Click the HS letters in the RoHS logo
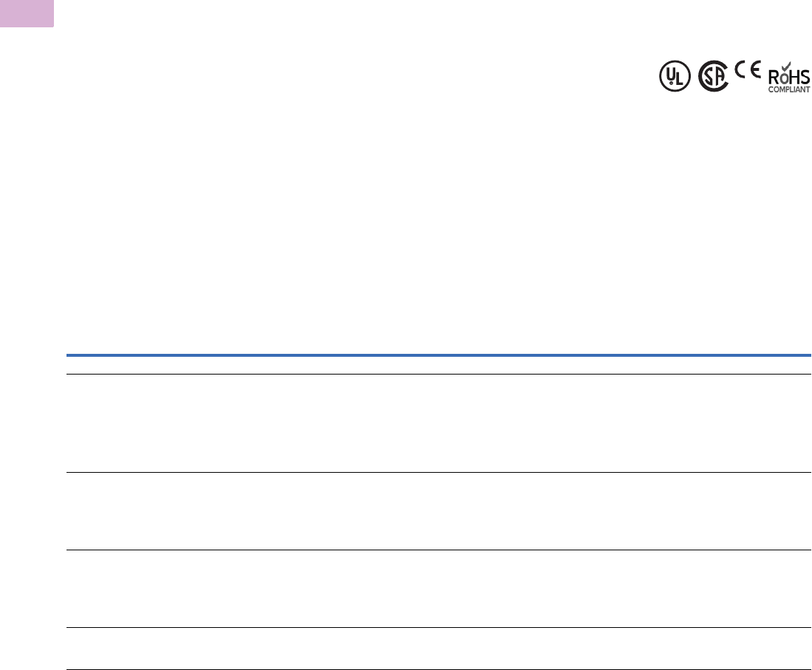The width and height of the screenshot is (812, 670). pyautogui.click(x=799, y=77)
